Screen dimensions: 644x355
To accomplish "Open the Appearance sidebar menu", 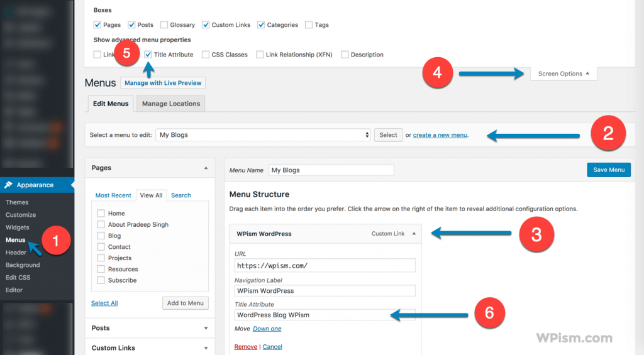I will tap(37, 185).
